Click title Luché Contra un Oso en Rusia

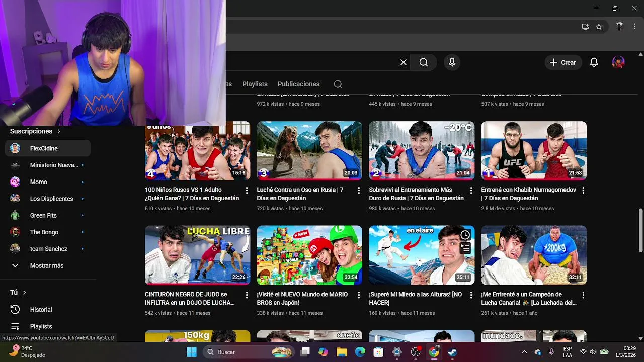point(300,194)
